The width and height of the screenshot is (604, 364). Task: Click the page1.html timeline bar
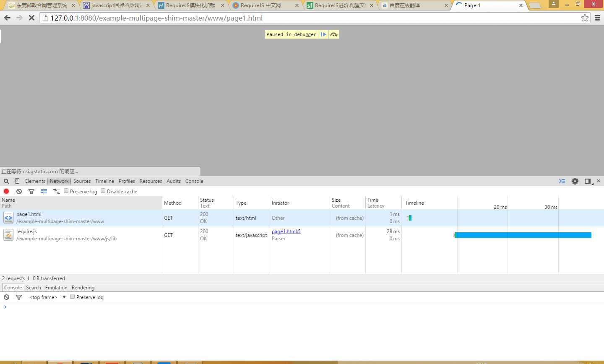click(409, 218)
